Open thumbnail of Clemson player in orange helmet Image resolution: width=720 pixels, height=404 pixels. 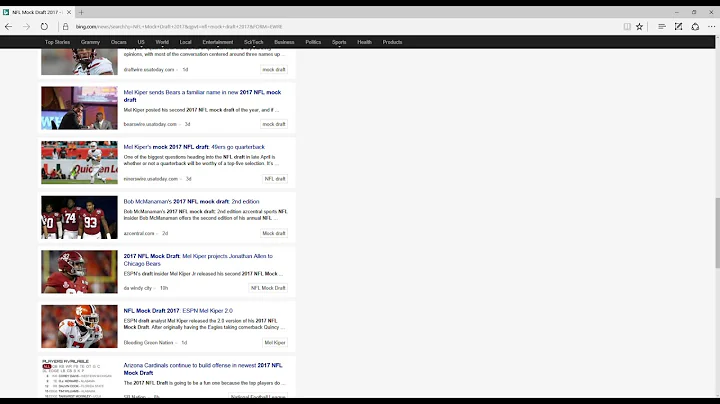(x=79, y=326)
